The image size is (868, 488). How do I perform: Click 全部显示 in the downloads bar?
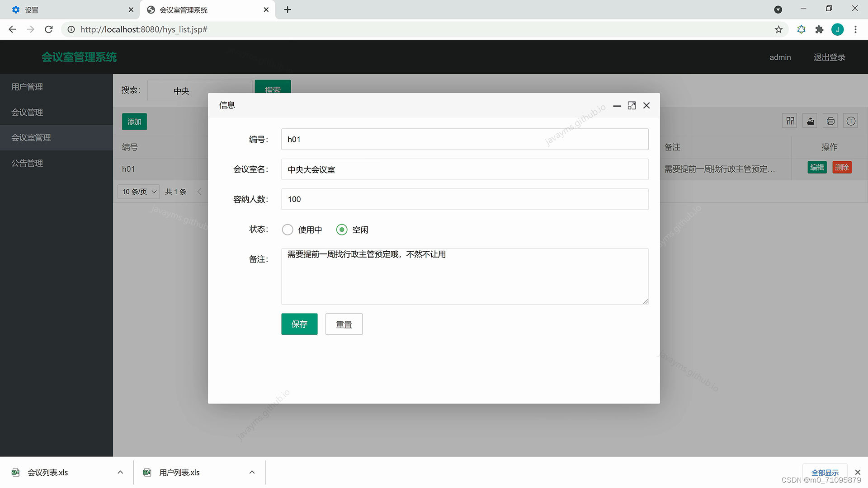point(825,472)
